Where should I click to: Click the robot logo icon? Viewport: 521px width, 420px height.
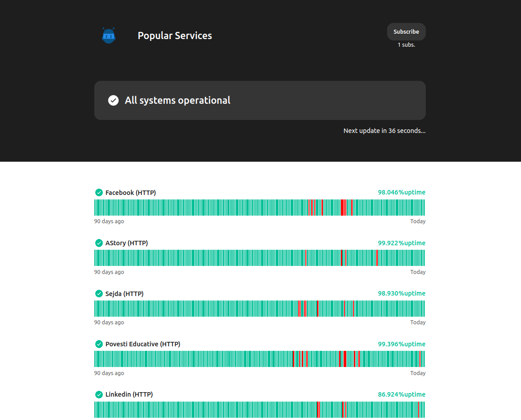coord(108,35)
